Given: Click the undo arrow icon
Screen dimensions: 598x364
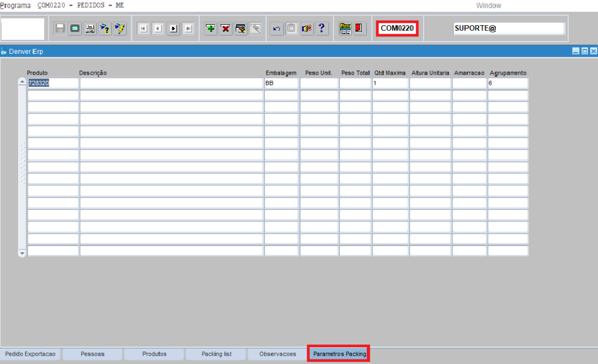Looking at the screenshot, I should [276, 28].
